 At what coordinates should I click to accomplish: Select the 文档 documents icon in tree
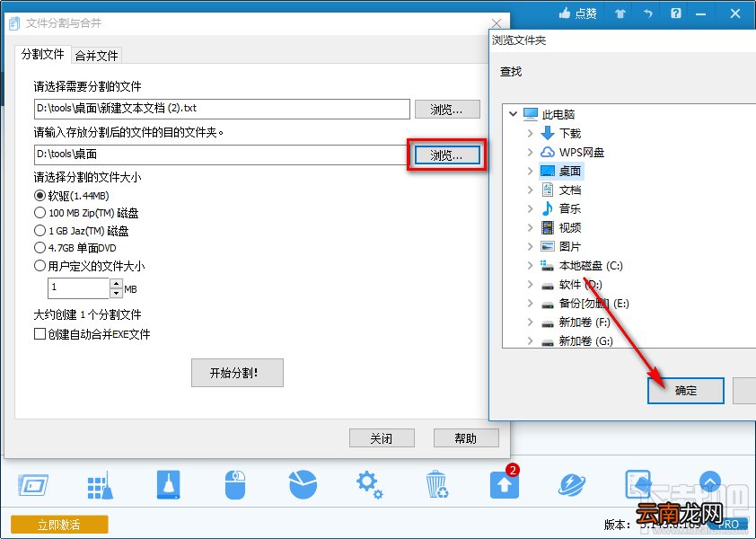pyautogui.click(x=547, y=190)
